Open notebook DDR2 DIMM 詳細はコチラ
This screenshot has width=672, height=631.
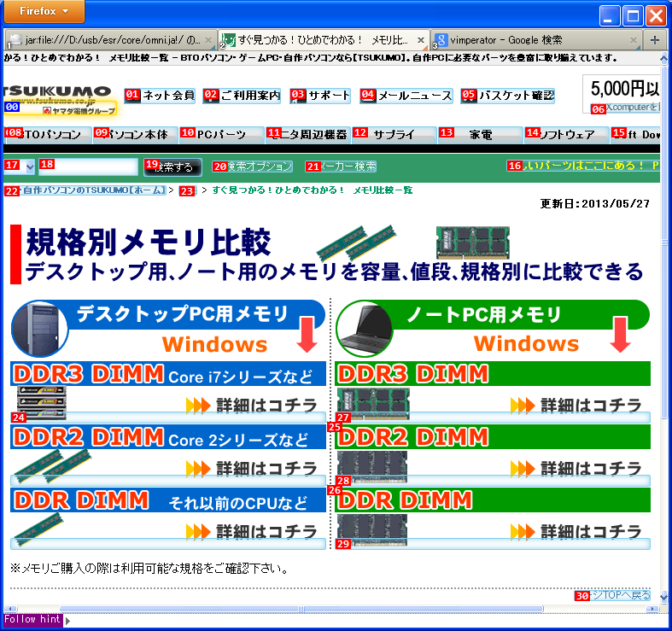576,468
